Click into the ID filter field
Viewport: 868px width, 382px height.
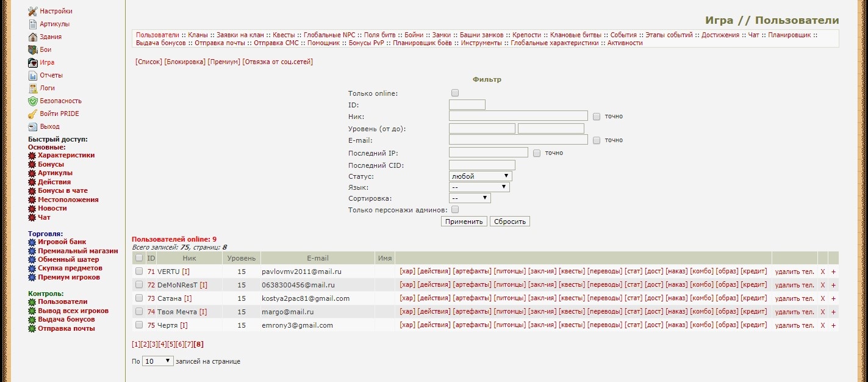point(467,104)
